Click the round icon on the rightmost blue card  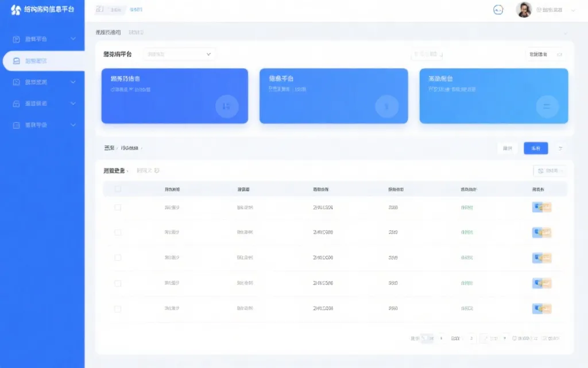click(x=547, y=106)
